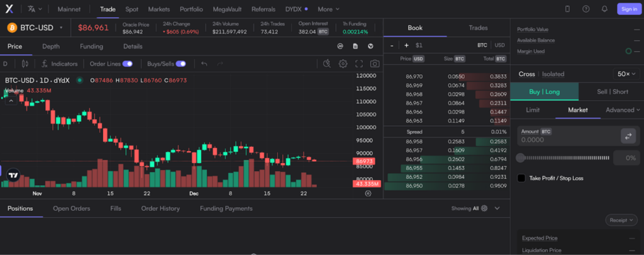Expand the More menu
The width and height of the screenshot is (644, 255).
(328, 9)
